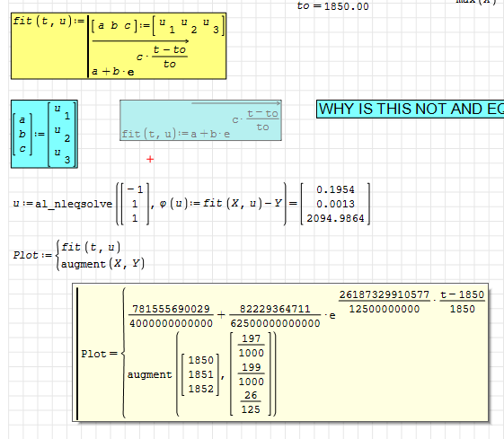504x439 pixels.
Task: Click the fraction 197/1000 in result
Action: (251, 346)
